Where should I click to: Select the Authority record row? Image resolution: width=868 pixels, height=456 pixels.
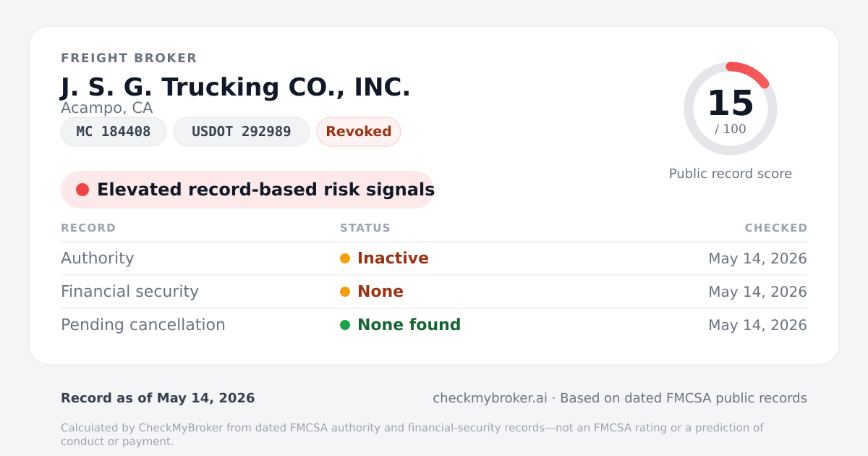tap(434, 258)
